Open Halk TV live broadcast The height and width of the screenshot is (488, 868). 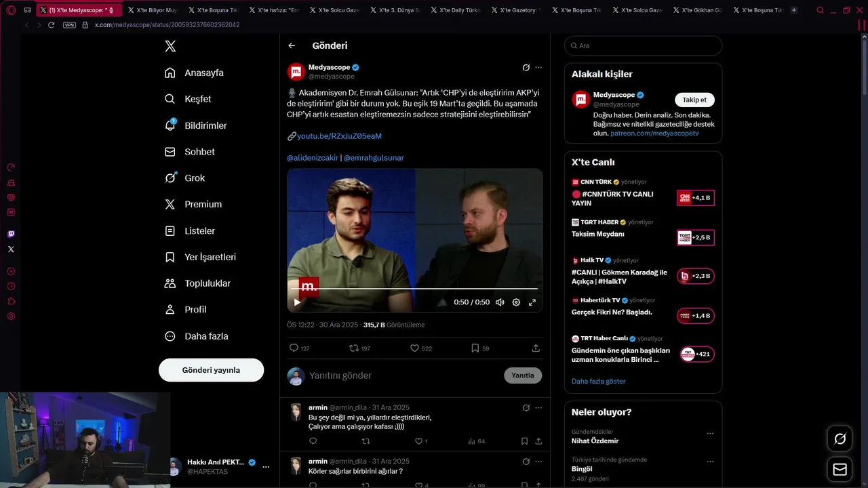pyautogui.click(x=643, y=271)
